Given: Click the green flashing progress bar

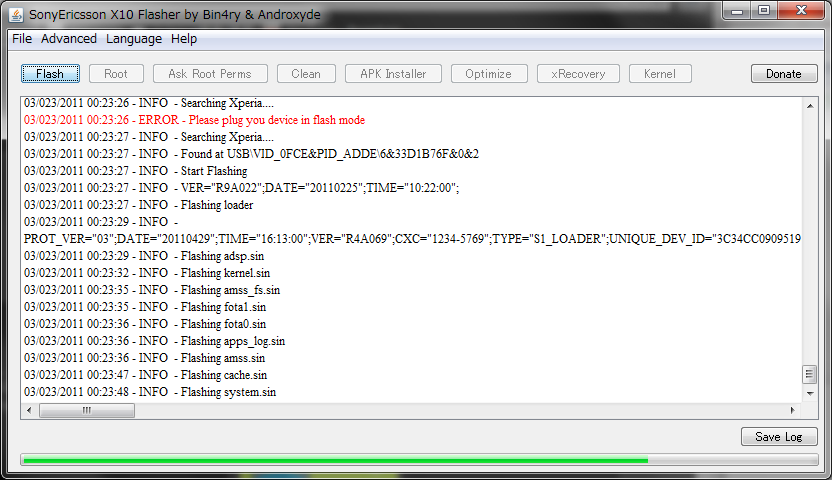Looking at the screenshot, I should [419, 460].
